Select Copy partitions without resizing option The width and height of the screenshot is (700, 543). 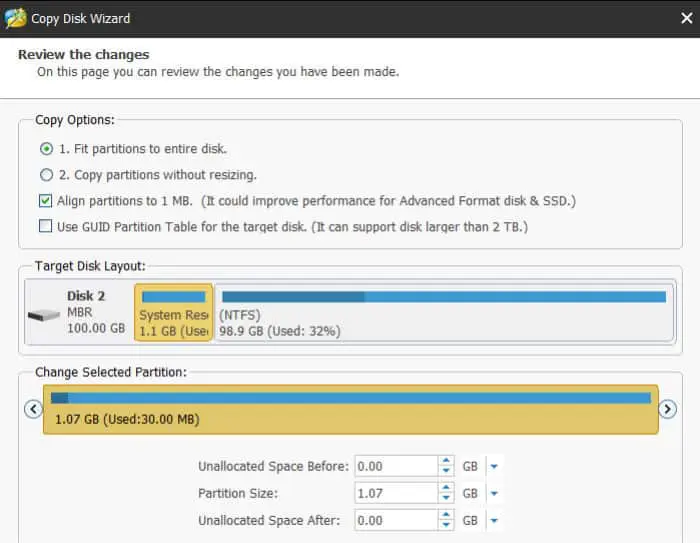pyautogui.click(x=46, y=175)
